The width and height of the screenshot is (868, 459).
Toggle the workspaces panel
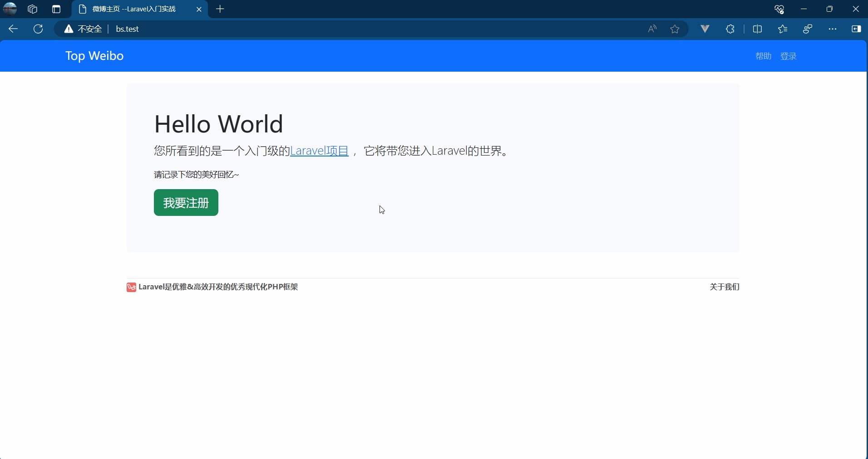33,9
